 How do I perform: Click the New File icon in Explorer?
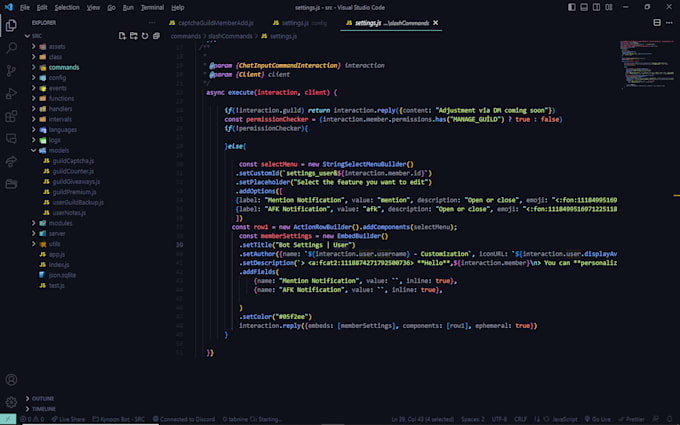tap(122, 36)
